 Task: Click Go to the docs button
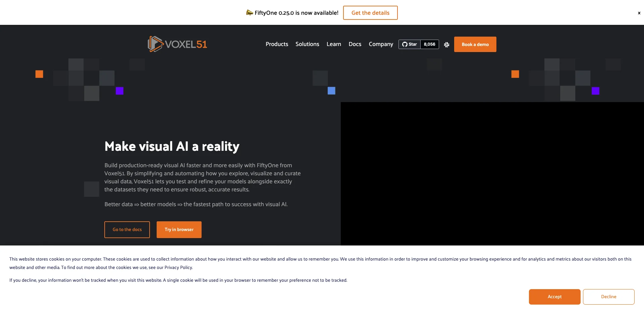(127, 230)
